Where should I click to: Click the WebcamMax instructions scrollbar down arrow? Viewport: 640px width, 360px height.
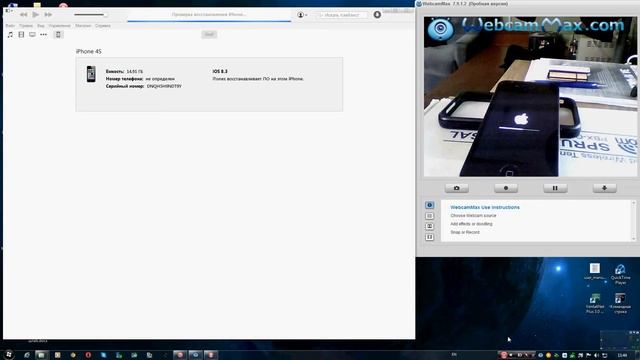634,239
